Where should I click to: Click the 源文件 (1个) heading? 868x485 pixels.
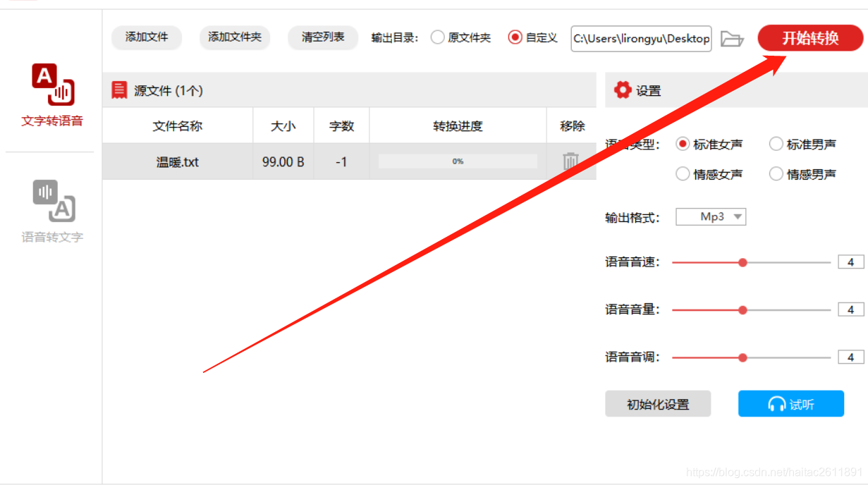[169, 90]
